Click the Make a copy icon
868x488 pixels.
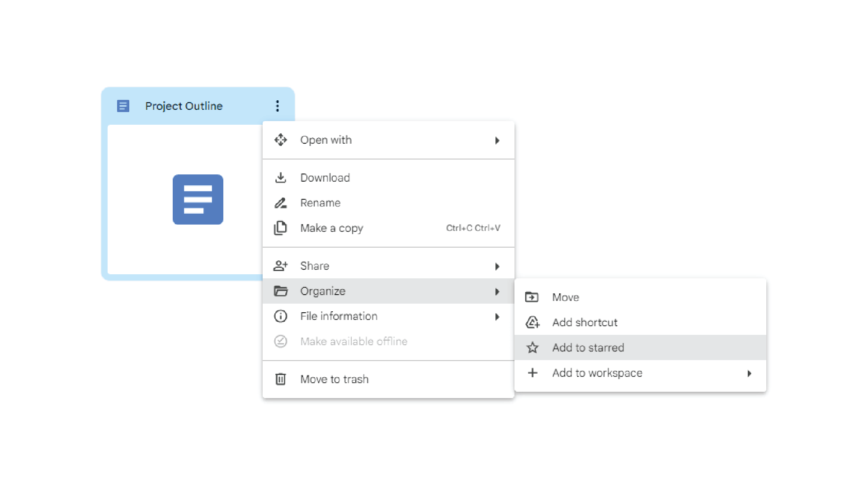(x=280, y=228)
